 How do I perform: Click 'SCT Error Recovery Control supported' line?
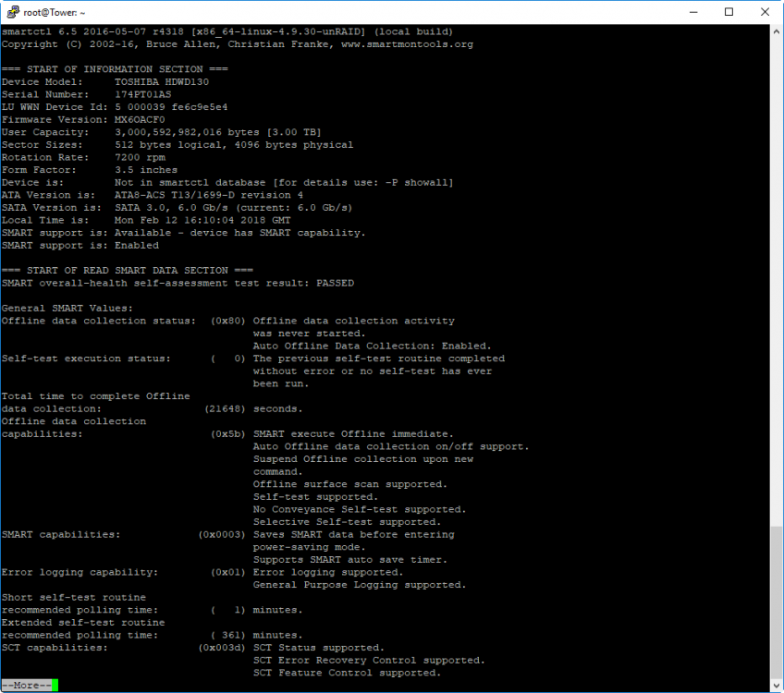(x=369, y=661)
